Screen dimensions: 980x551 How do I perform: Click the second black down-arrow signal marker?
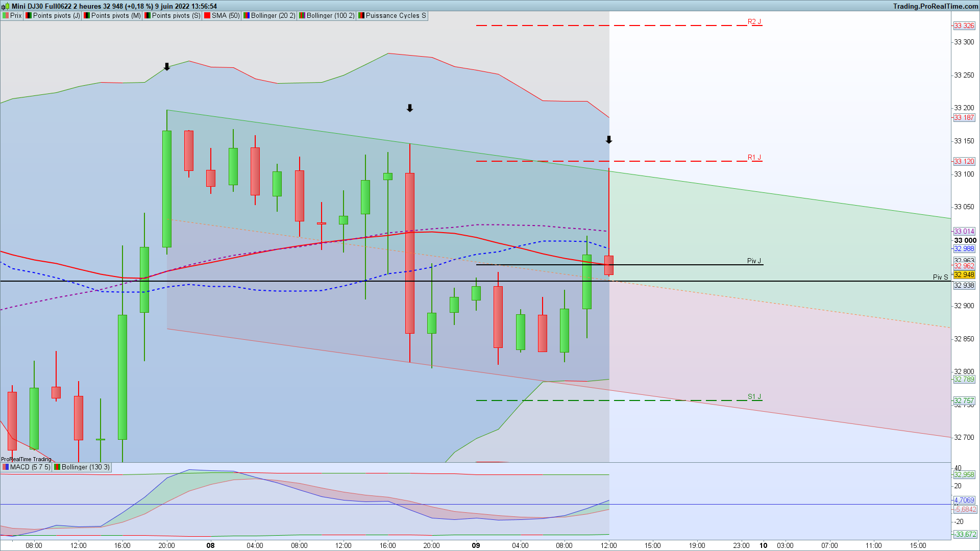pyautogui.click(x=410, y=108)
